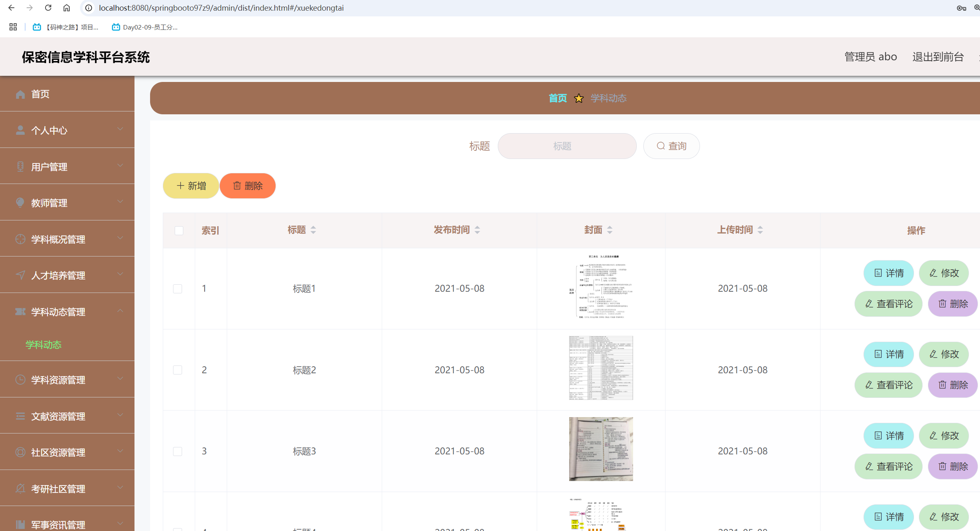Viewport: 980px width, 531px height.
Task: Navigate to 首页 in the breadcrumb
Action: coord(557,98)
